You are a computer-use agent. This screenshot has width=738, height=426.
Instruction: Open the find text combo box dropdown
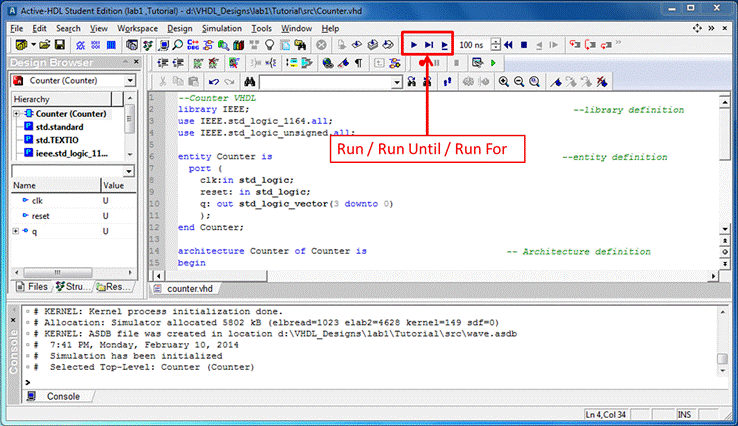pyautogui.click(x=397, y=82)
